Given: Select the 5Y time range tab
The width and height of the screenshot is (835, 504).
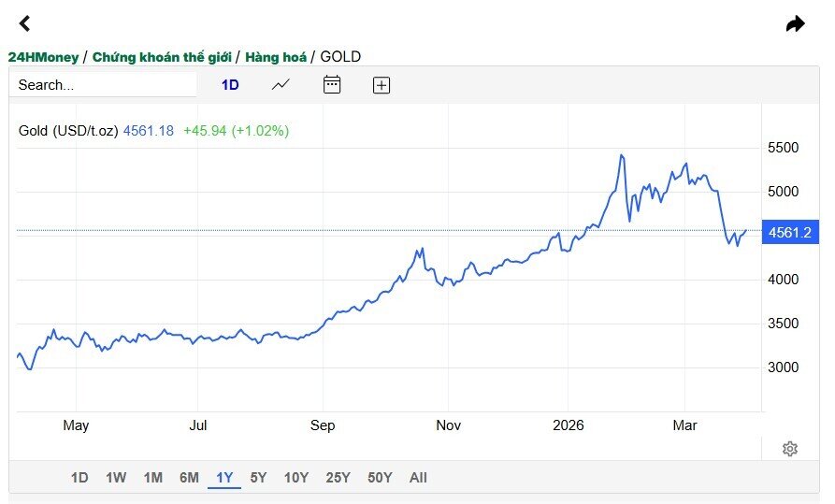Looking at the screenshot, I should [258, 478].
